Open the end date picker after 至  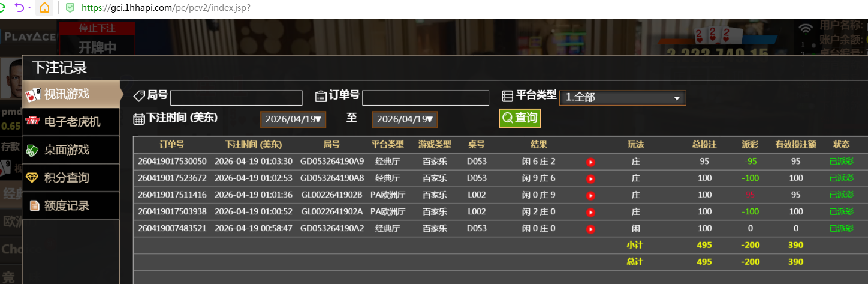click(405, 119)
